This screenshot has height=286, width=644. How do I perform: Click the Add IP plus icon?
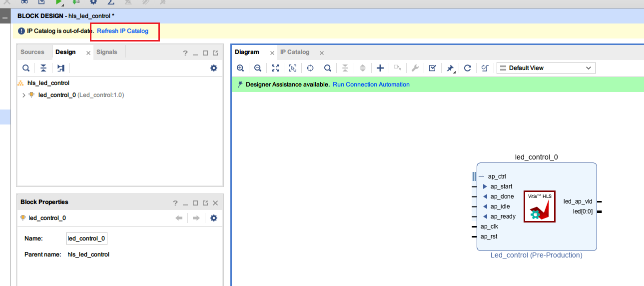pos(380,68)
